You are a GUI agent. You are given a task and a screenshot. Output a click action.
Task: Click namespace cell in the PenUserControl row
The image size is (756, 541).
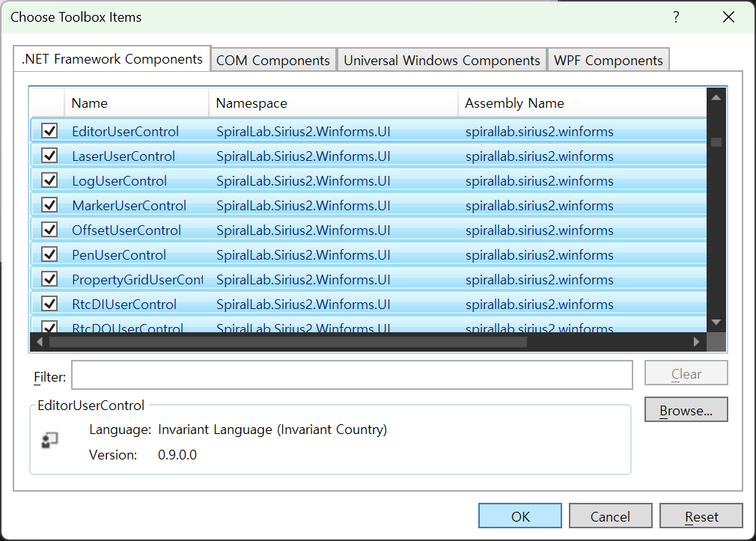(303, 254)
